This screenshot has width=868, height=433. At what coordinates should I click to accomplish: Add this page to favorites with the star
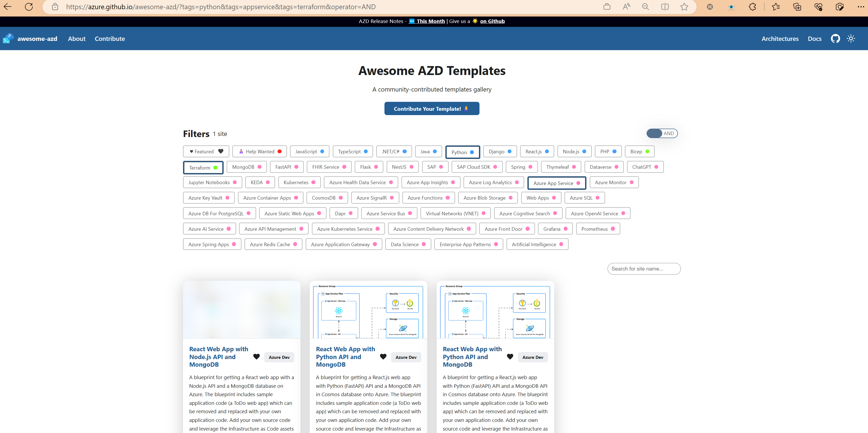(x=684, y=6)
